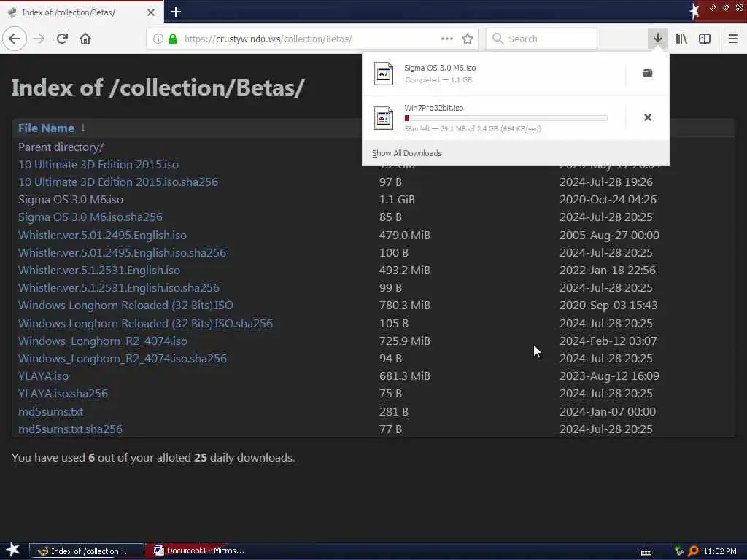The height and width of the screenshot is (560, 747).
Task: Open Whistler.ver.5.1.2531.English.iso.sha256
Action: (119, 287)
